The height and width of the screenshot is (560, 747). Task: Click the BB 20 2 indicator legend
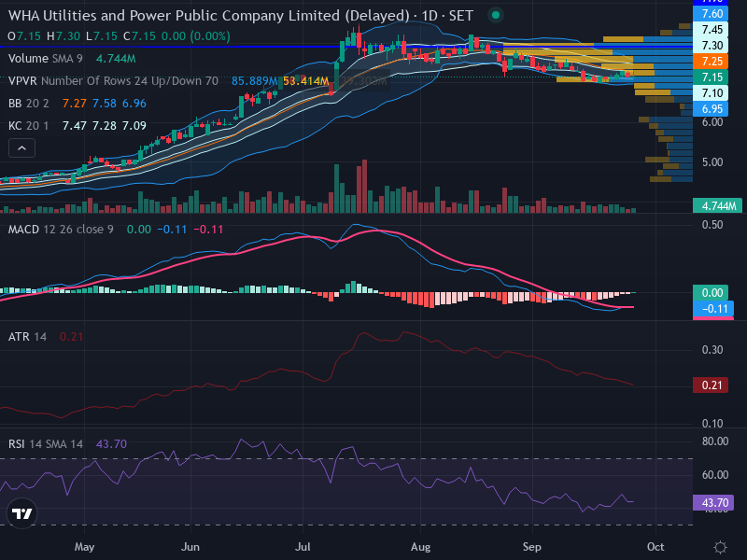pyautogui.click(x=29, y=104)
